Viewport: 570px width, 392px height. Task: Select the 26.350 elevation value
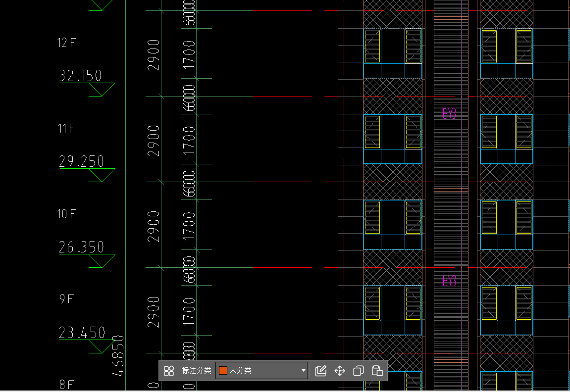[81, 247]
